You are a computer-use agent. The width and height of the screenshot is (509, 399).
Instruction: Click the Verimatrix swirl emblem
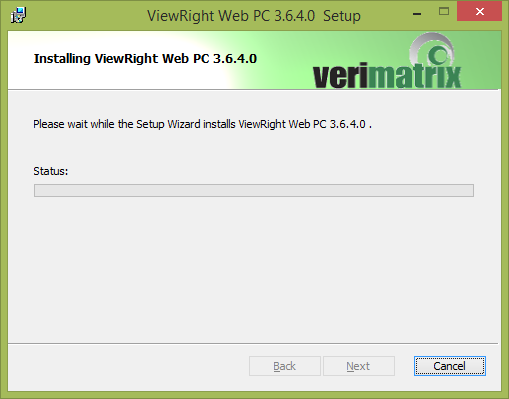click(x=432, y=52)
